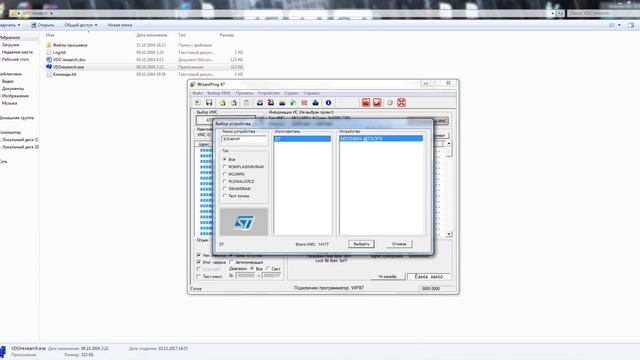Screen dimensions: 640x360
Task: Open Музыка in the Explorer sidebar
Action: coord(9,103)
